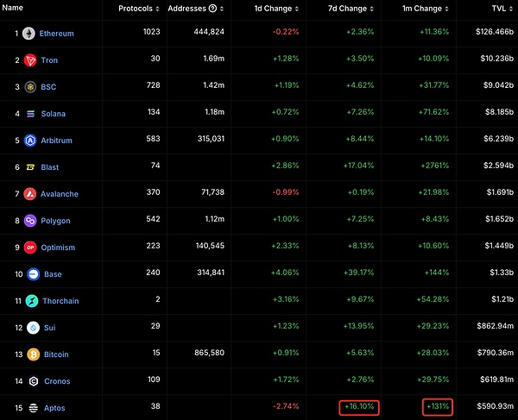Viewport: 518px width, 420px height.
Task: Select Polygon TVL value $1.652b
Action: [500, 219]
